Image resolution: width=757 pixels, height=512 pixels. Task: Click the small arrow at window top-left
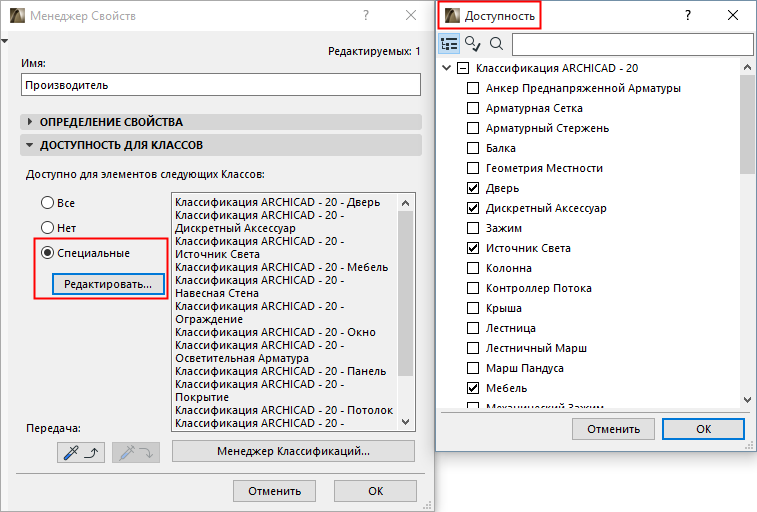(x=4, y=41)
